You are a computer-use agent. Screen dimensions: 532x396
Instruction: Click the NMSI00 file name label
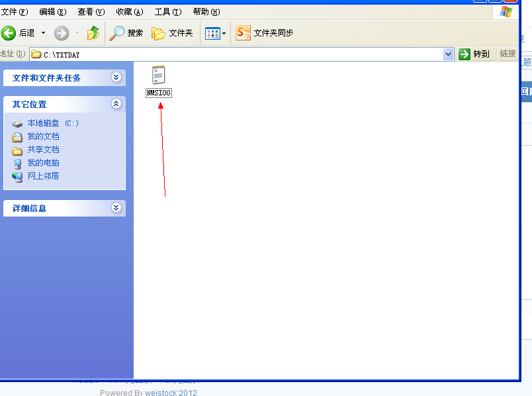click(x=158, y=93)
